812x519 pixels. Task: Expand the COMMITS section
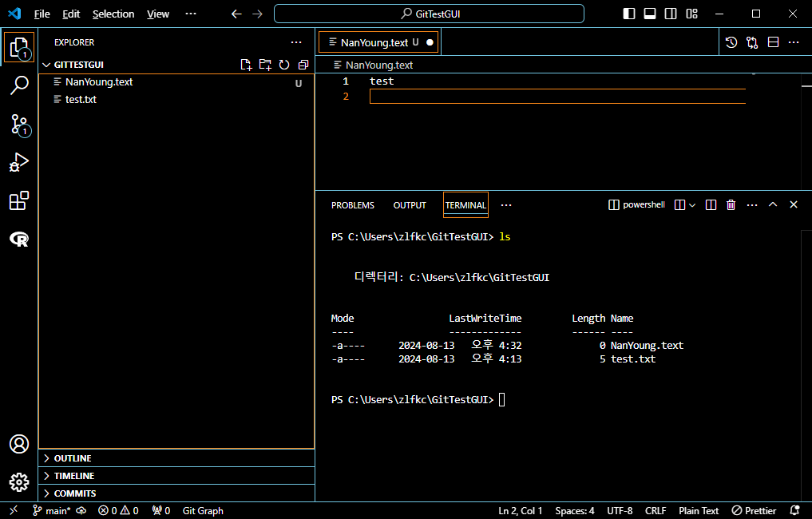point(176,493)
